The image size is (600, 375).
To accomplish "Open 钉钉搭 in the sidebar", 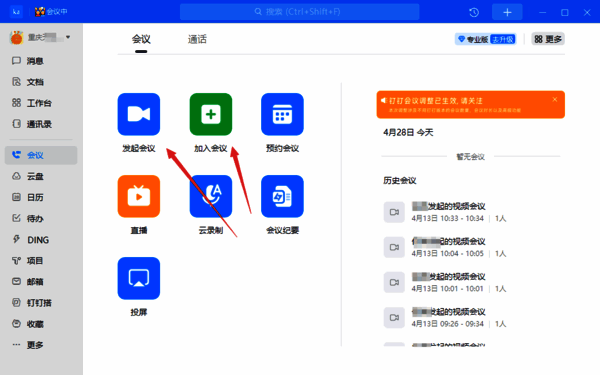I will tap(41, 303).
